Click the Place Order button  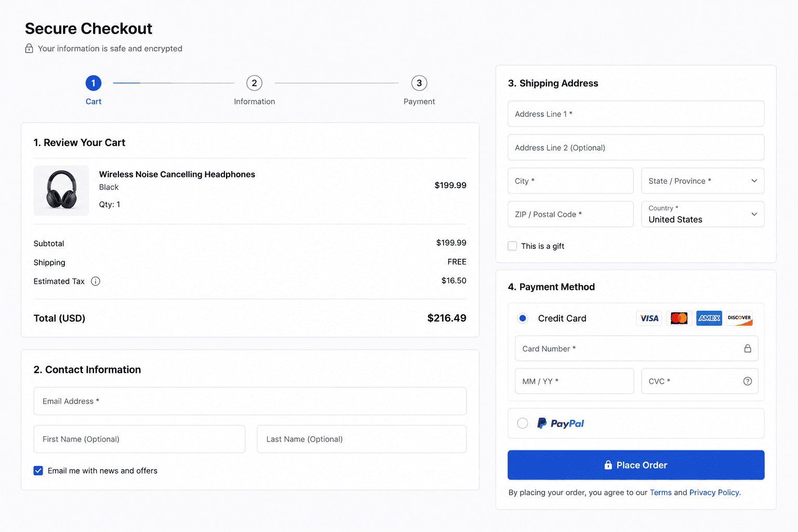[x=636, y=465]
